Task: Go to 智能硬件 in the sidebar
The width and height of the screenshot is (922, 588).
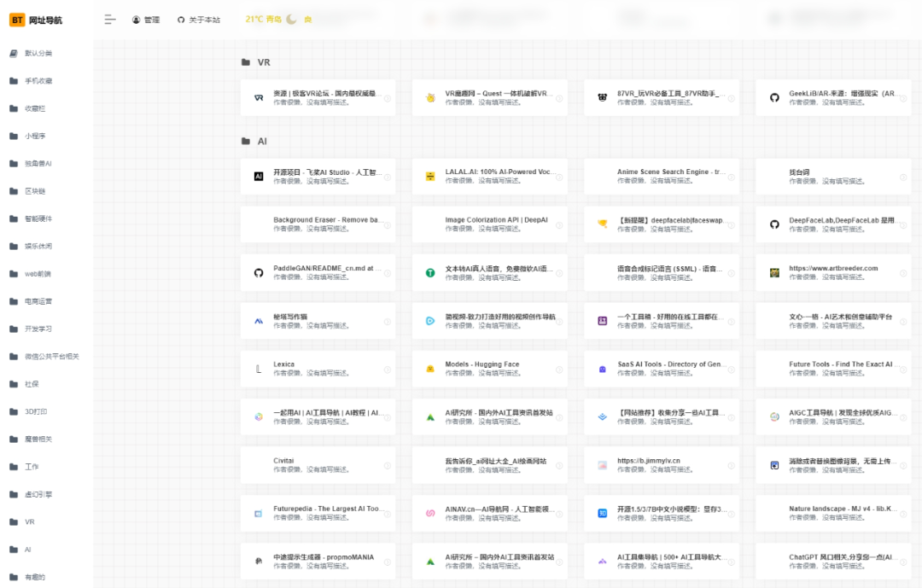Action: (x=40, y=219)
